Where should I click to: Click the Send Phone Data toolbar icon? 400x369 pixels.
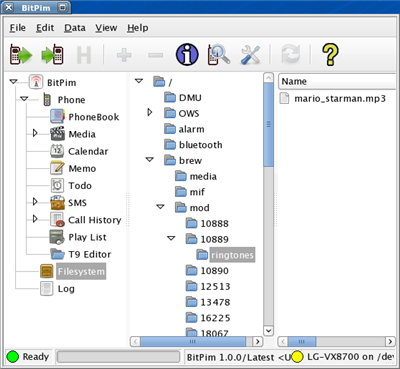[x=52, y=54]
